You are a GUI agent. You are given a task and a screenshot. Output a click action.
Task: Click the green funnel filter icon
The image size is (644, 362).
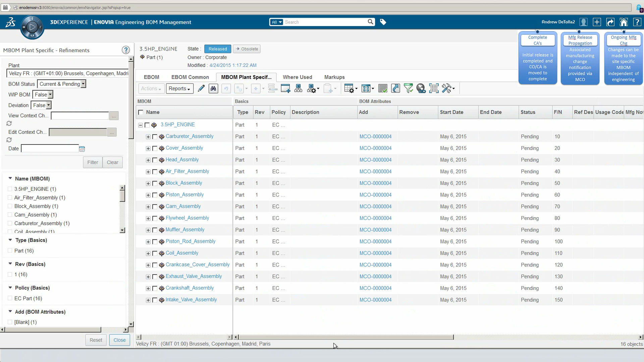[x=408, y=88]
